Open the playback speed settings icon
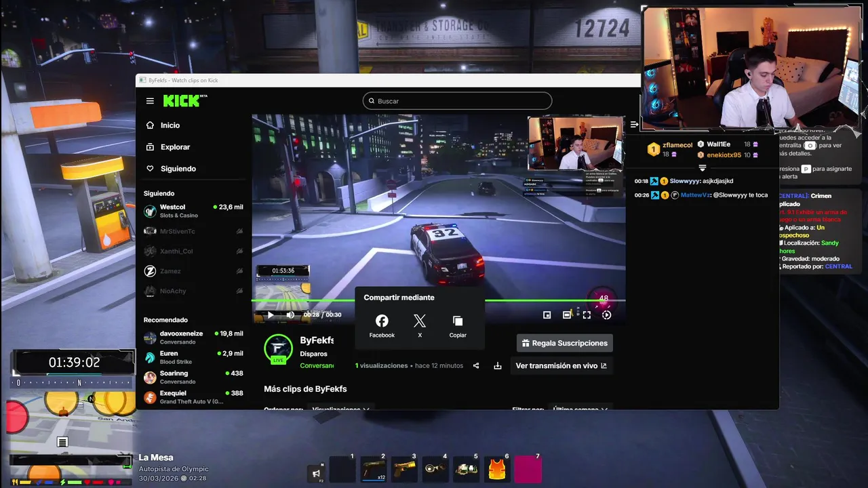Viewport: 868px width, 488px height. [x=606, y=314]
